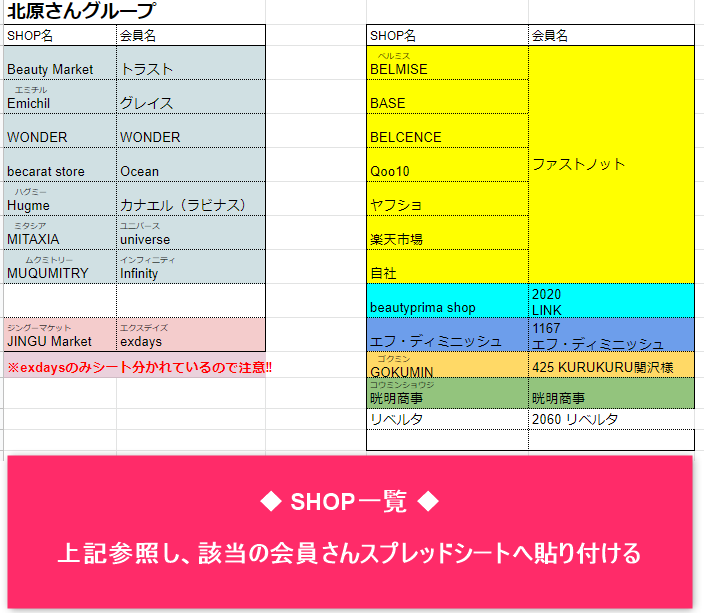Select the 425 KURUKURU関沢様 cell
Image resolution: width=704 pixels, height=613 pixels.
click(612, 364)
